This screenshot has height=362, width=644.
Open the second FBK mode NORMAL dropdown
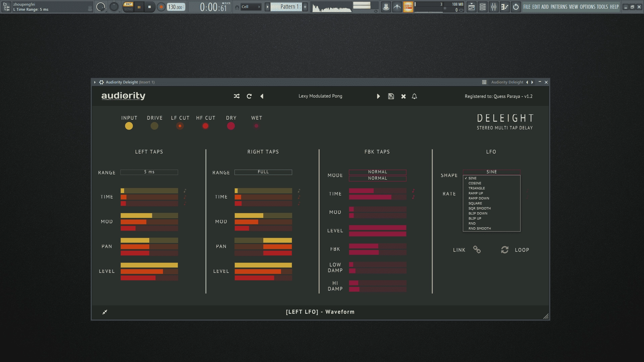click(378, 178)
